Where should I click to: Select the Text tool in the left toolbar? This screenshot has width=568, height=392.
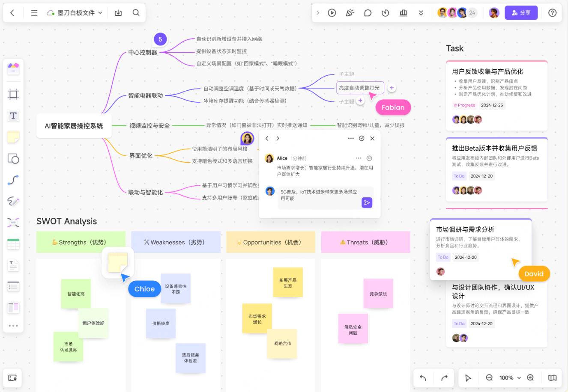click(x=13, y=116)
